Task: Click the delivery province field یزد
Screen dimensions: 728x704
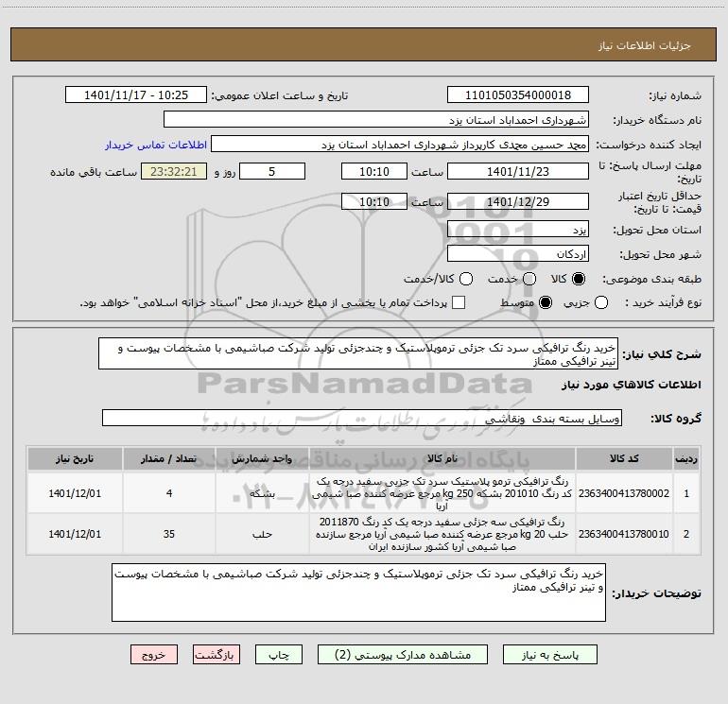Action: (518, 230)
